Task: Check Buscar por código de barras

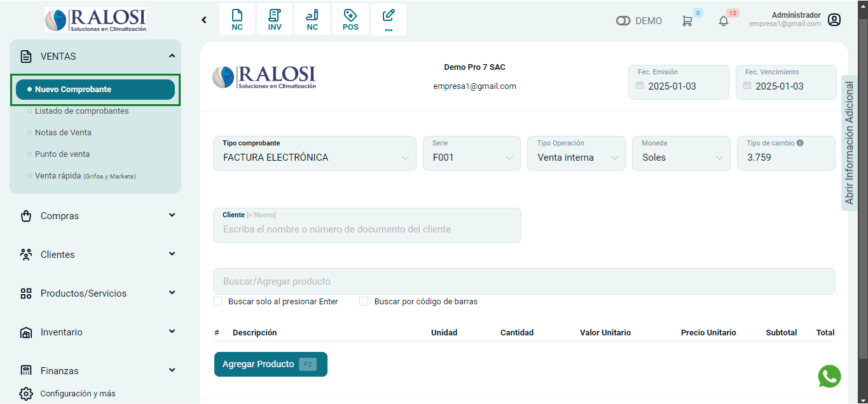Action: click(x=364, y=301)
